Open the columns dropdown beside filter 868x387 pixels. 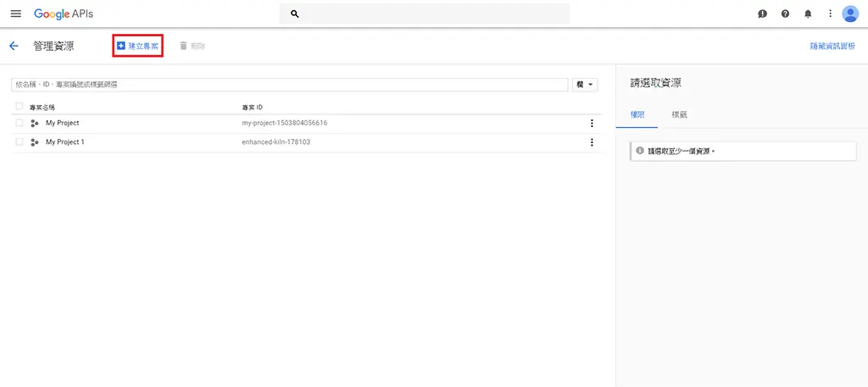coord(585,85)
